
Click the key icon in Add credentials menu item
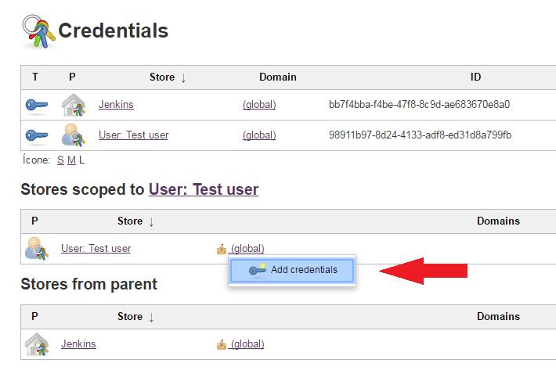[x=258, y=270]
